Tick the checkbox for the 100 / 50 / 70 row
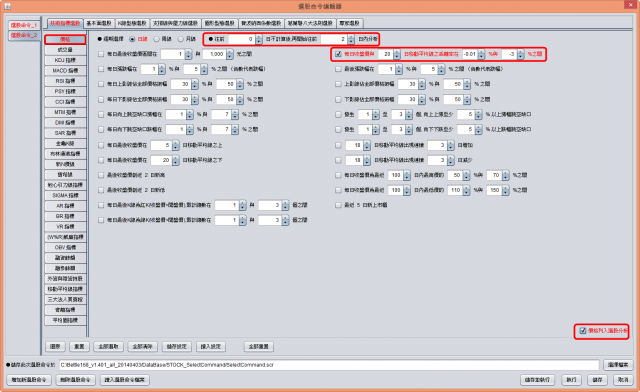 (338, 175)
